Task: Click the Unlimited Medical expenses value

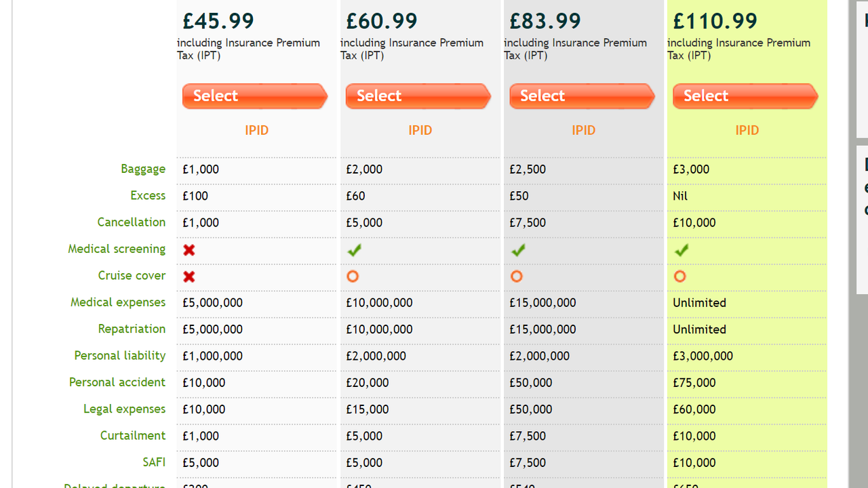Action: click(x=699, y=303)
